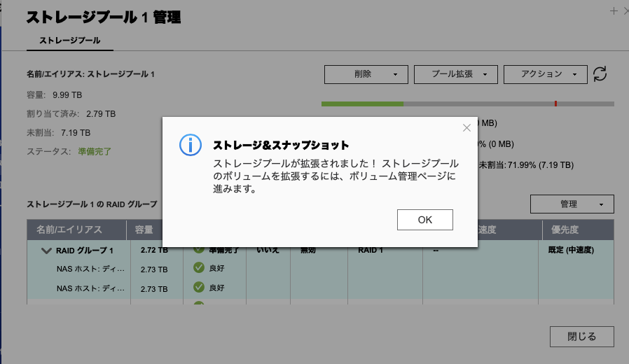Collapse RAID グループ 1 row chevron

[x=46, y=251]
